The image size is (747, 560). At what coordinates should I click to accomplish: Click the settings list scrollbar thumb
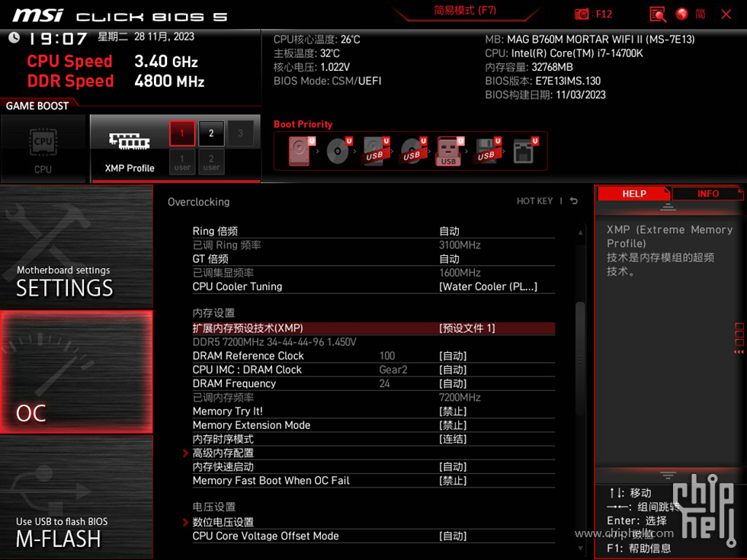point(580,358)
